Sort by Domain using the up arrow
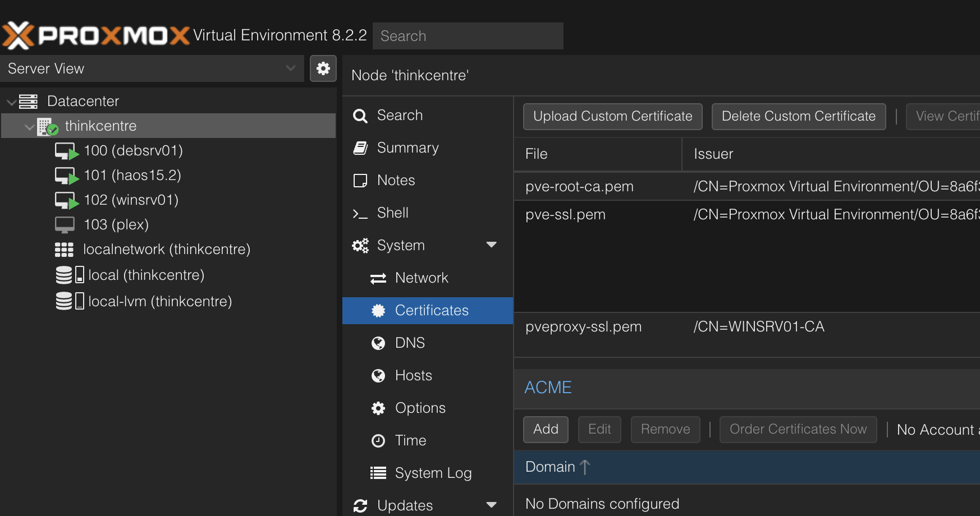 (585, 467)
